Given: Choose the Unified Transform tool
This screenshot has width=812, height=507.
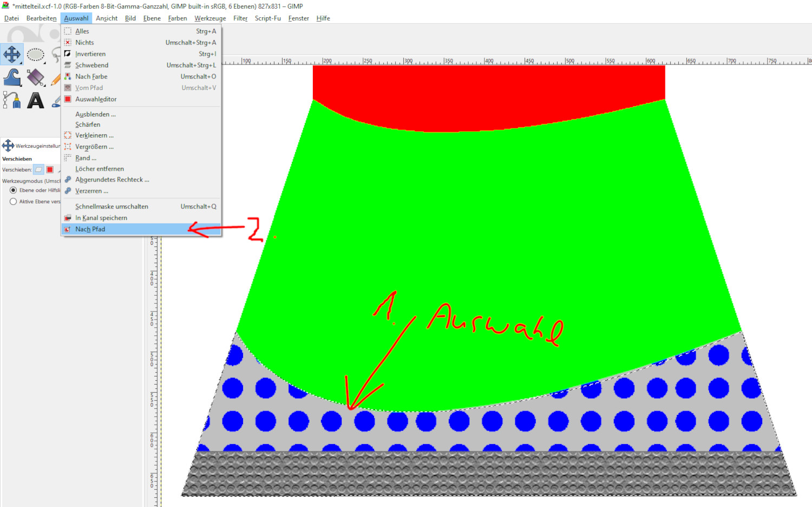Looking at the screenshot, I should point(36,77).
